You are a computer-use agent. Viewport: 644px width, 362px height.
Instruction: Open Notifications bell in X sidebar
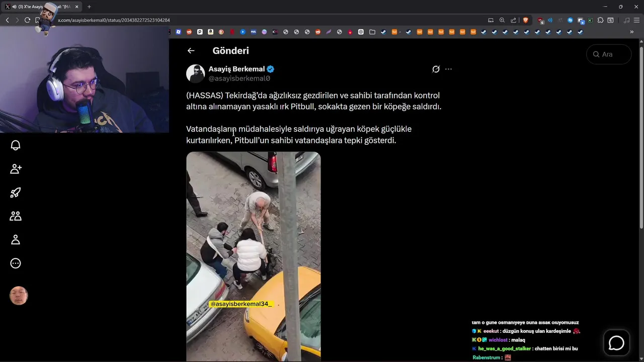tap(16, 145)
